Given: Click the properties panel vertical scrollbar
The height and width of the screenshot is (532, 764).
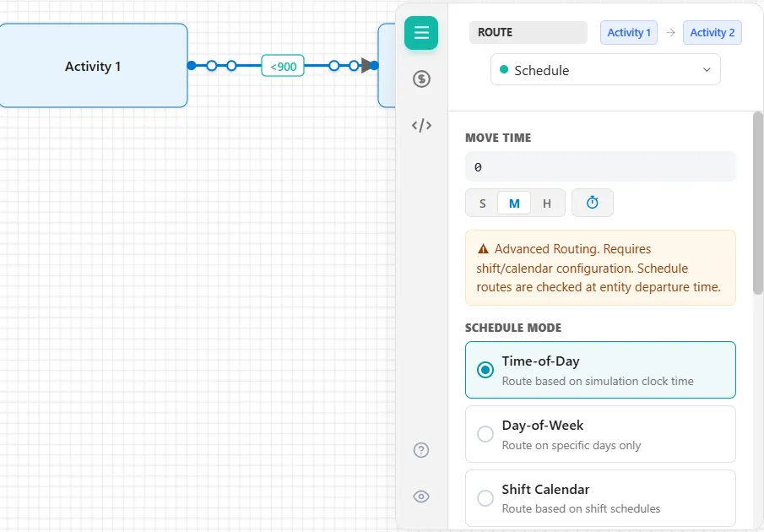Looking at the screenshot, I should coord(757,204).
